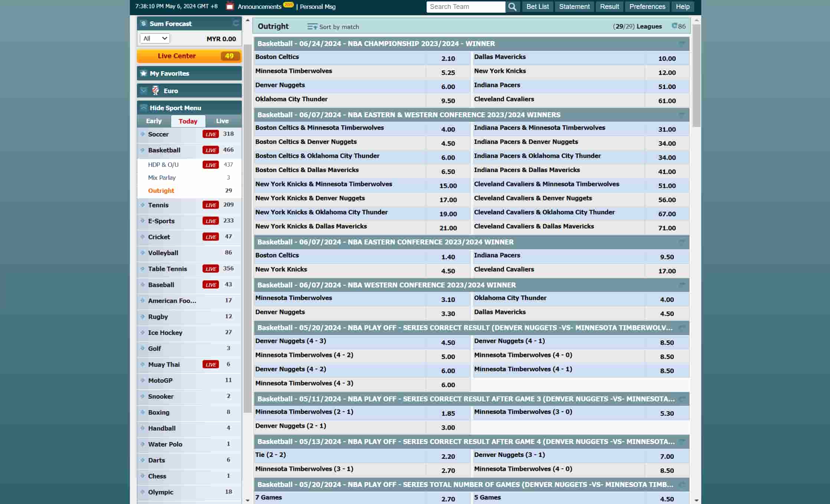
Task: Open the MotoGP sport row
Action: coord(189,380)
